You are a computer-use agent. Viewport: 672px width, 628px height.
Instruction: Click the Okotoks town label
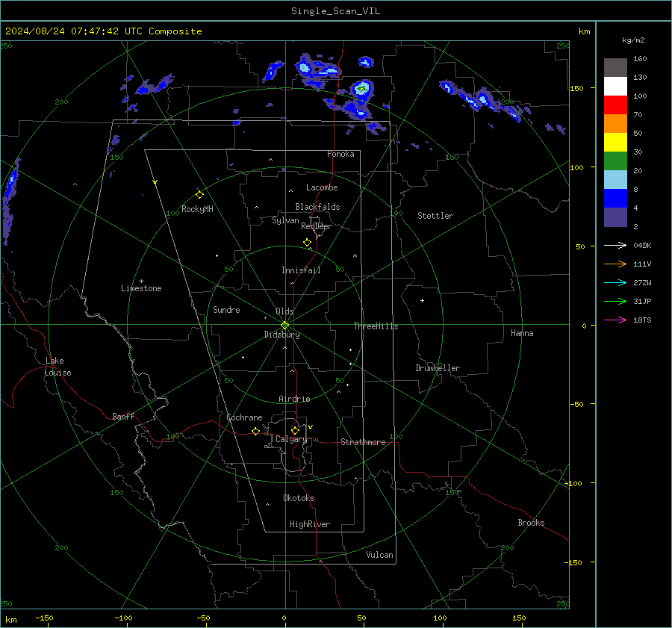coord(299,498)
